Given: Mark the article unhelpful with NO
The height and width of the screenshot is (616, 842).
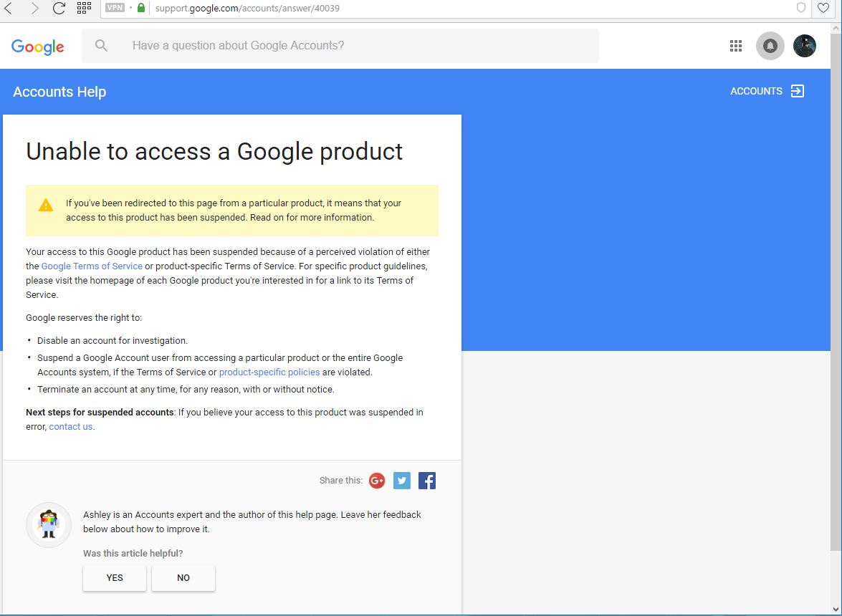Looking at the screenshot, I should point(183,578).
